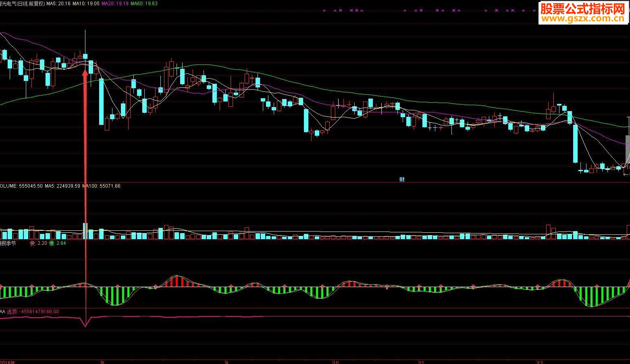Select the MA5: 20.16 moving average label

click(58, 4)
